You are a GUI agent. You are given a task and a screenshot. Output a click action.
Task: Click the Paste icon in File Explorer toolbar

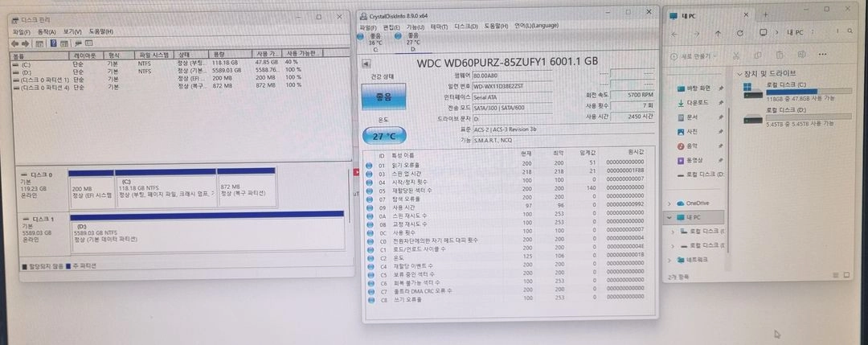point(780,55)
